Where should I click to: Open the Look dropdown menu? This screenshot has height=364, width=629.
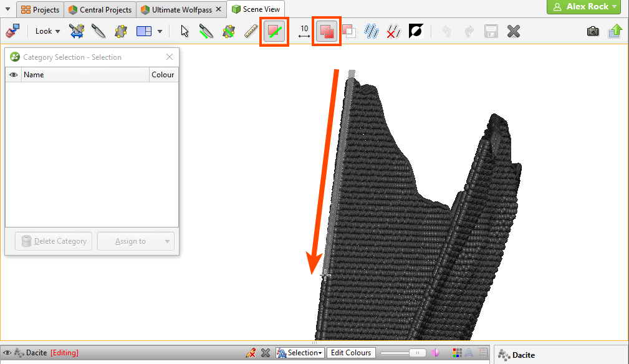47,31
